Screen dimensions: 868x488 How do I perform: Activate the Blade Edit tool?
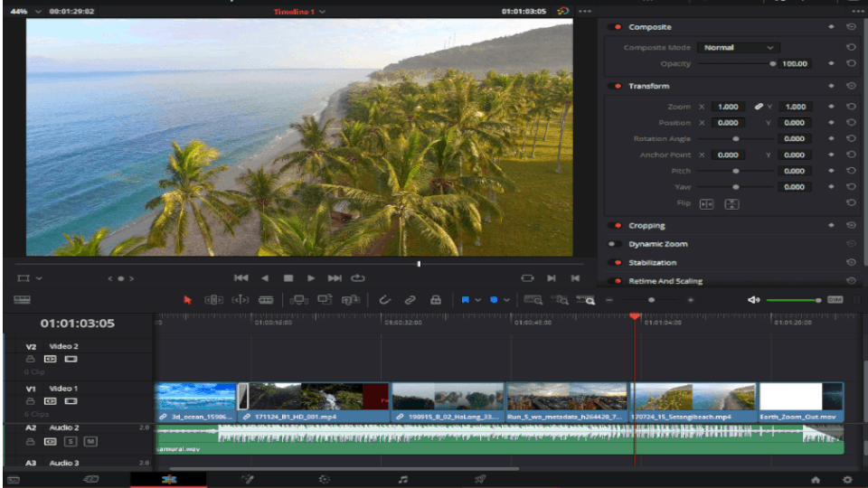[266, 300]
